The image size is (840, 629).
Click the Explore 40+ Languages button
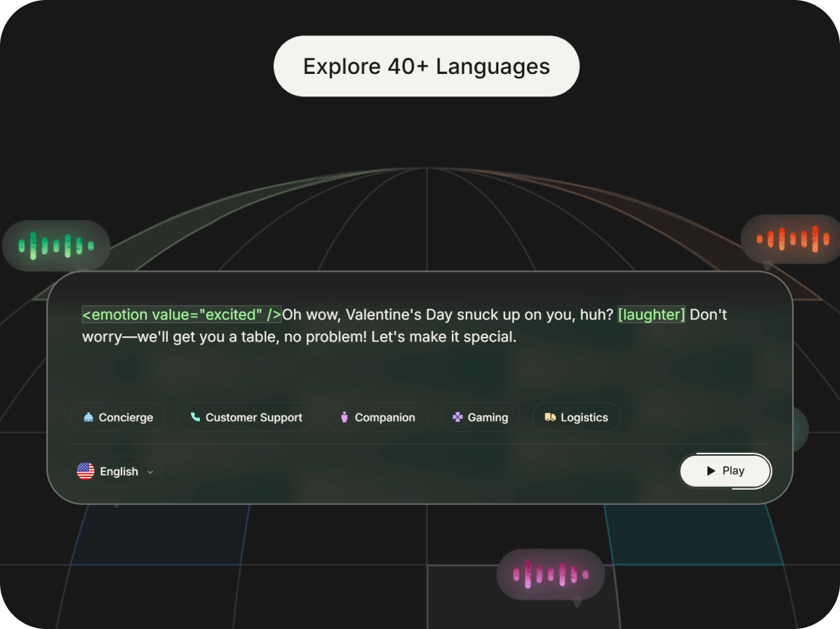pos(426,67)
